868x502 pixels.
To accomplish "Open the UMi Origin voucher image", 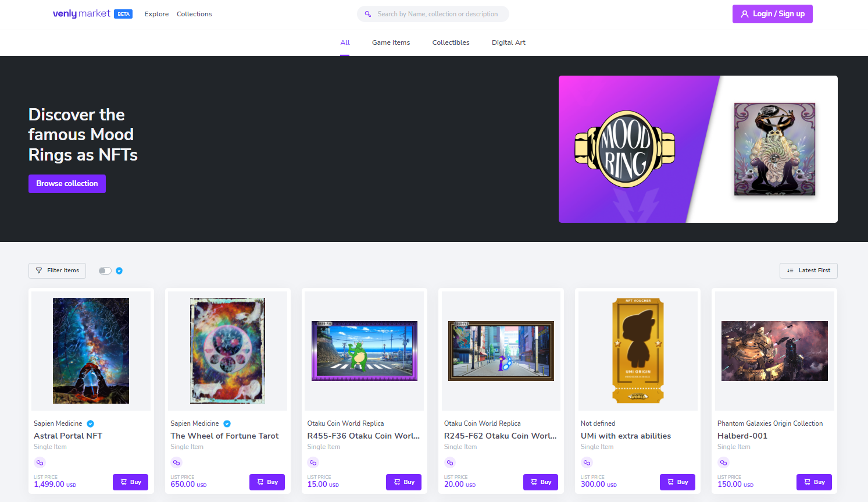I will [638, 351].
